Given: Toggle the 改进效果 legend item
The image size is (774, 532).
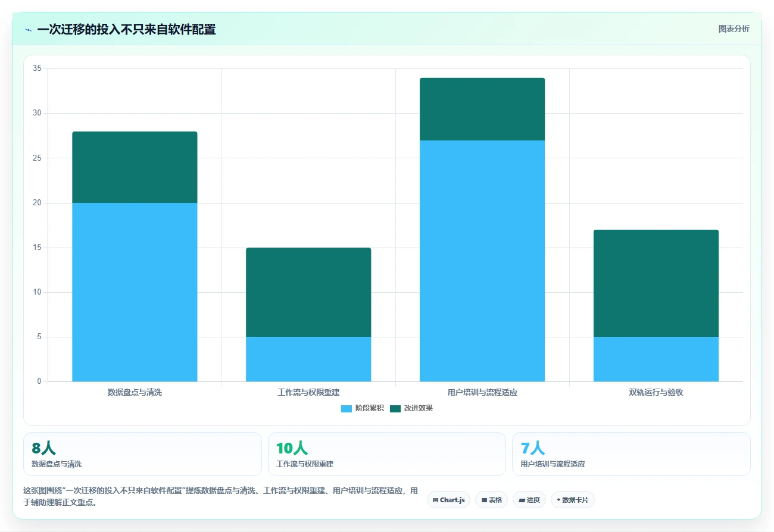Looking at the screenshot, I should tap(411, 408).
